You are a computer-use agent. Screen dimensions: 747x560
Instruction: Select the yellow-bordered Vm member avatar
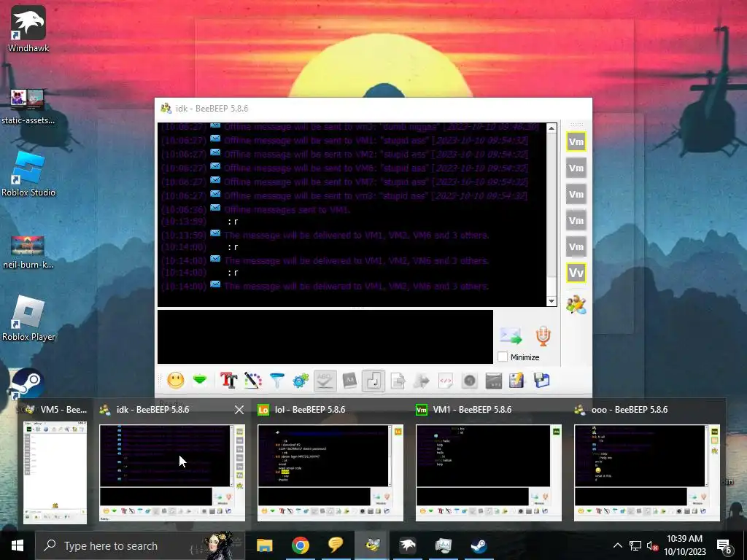click(576, 142)
